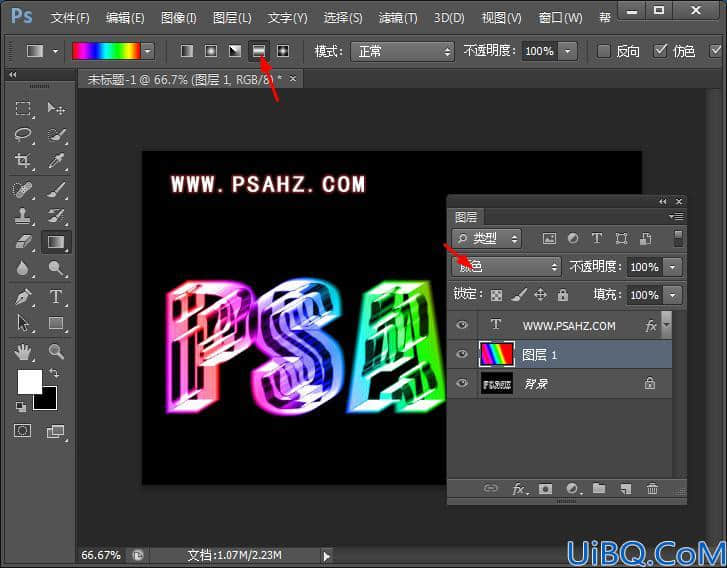The height and width of the screenshot is (568, 727).
Task: Open 文件(F) menu
Action: click(x=70, y=18)
